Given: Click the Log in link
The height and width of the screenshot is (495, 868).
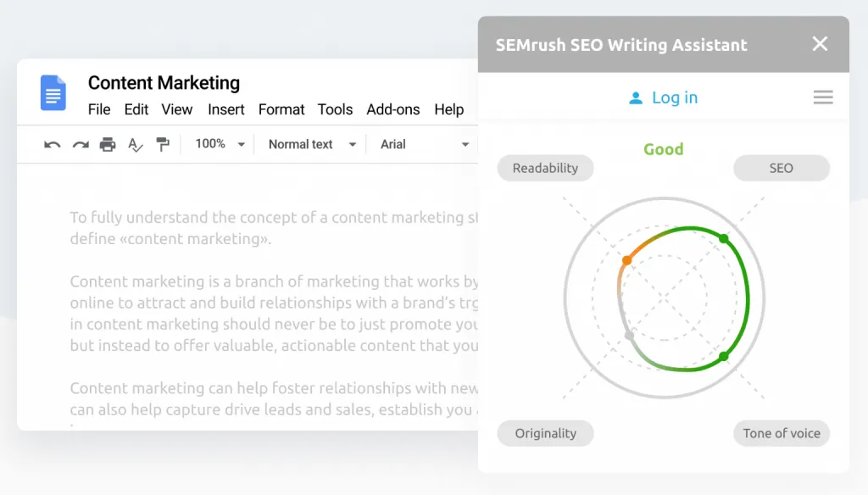Looking at the screenshot, I should pyautogui.click(x=674, y=97).
